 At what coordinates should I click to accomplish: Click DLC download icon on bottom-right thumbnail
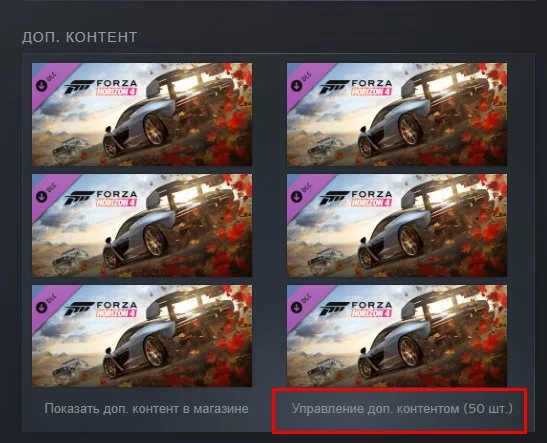point(297,307)
